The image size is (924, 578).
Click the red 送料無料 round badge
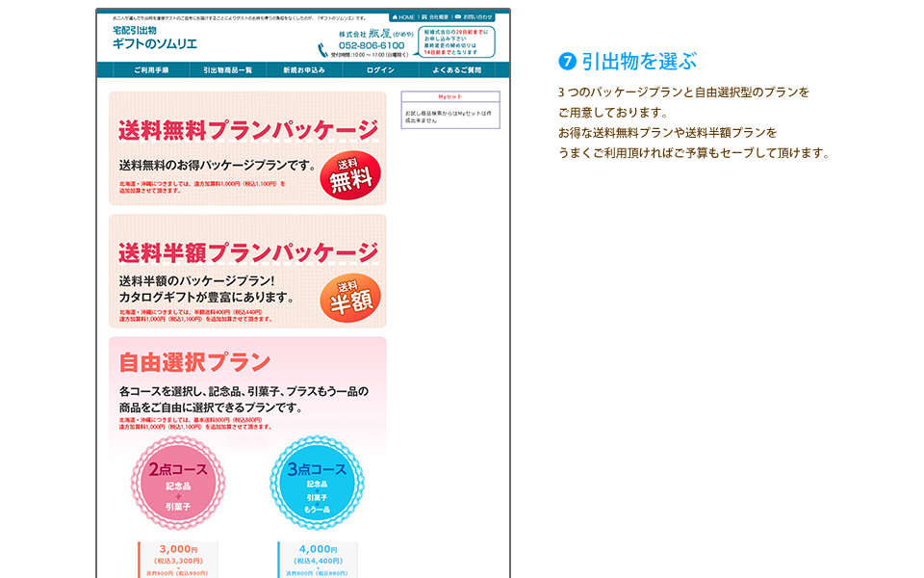[350, 175]
